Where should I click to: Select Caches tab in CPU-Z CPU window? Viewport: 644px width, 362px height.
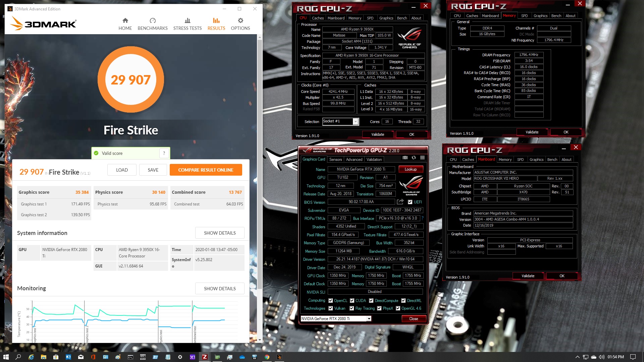[x=318, y=18]
